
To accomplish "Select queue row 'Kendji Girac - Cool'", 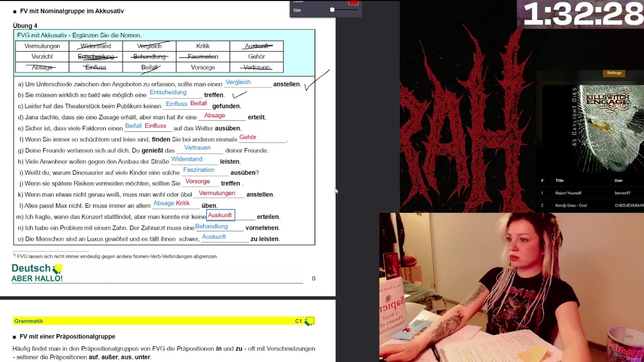I will (590, 206).
